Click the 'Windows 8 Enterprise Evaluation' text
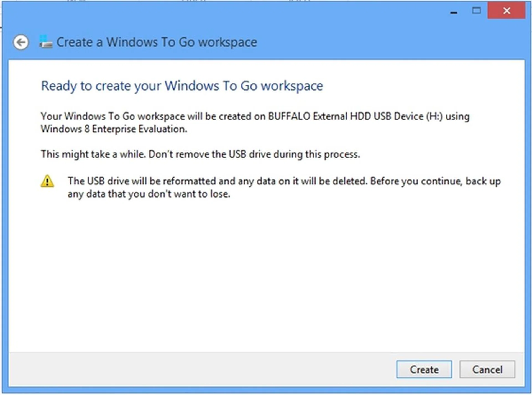The image size is (532, 395). 114,129
